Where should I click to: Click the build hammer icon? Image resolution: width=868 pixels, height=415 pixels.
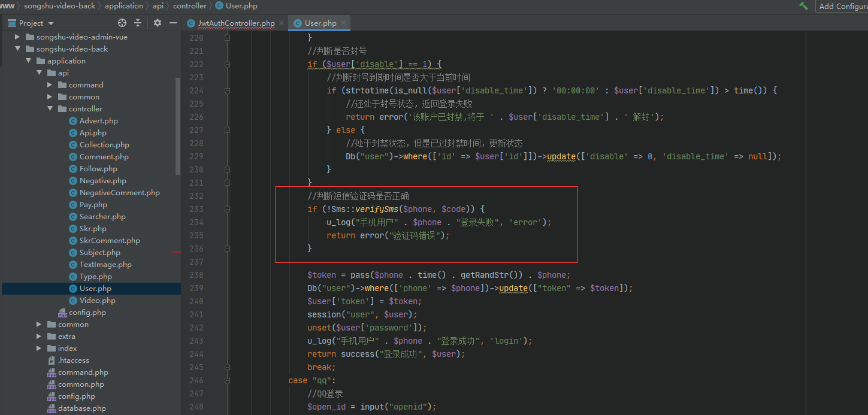pos(803,5)
